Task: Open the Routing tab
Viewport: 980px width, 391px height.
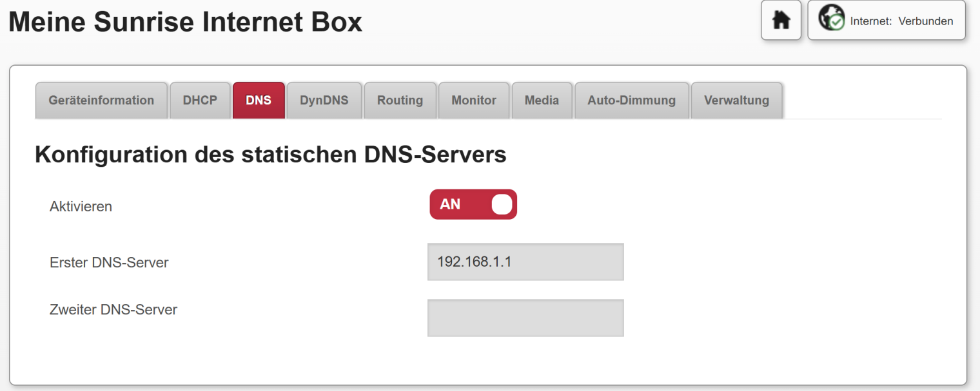Action: click(400, 100)
